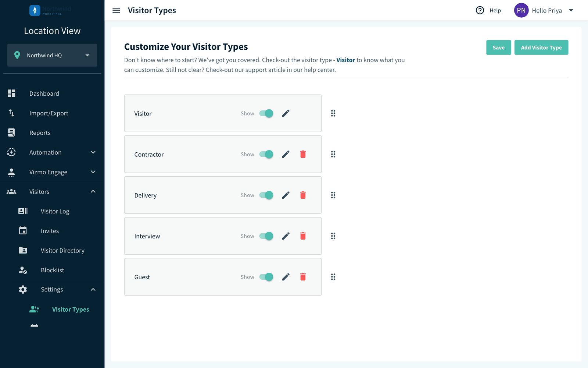588x368 pixels.
Task: Collapse the Settings section chevron
Action: (x=93, y=290)
